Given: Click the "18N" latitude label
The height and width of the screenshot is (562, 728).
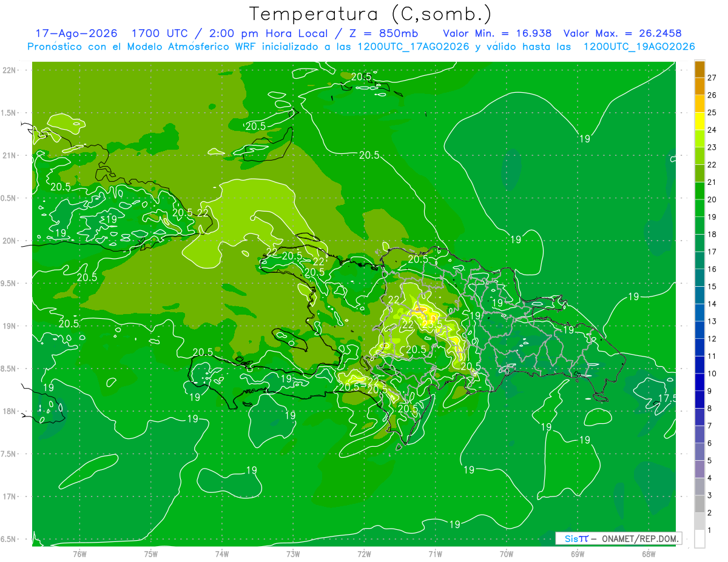Looking at the screenshot, I should click(9, 411).
